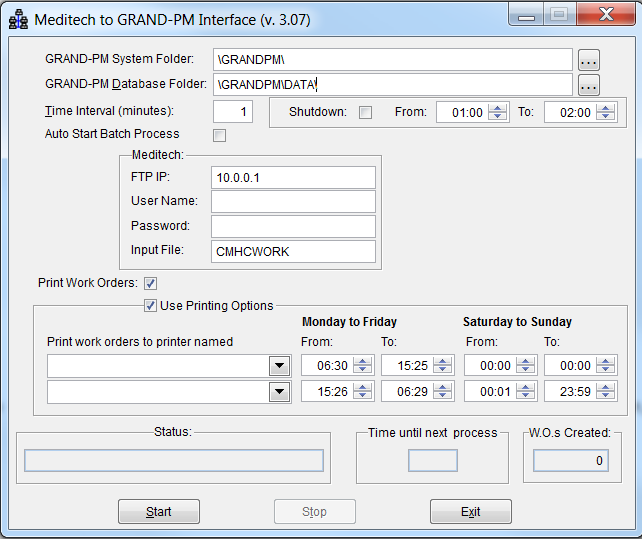Click the W.O.s Created counter field
Image resolution: width=642 pixels, height=539 pixels.
tap(571, 460)
